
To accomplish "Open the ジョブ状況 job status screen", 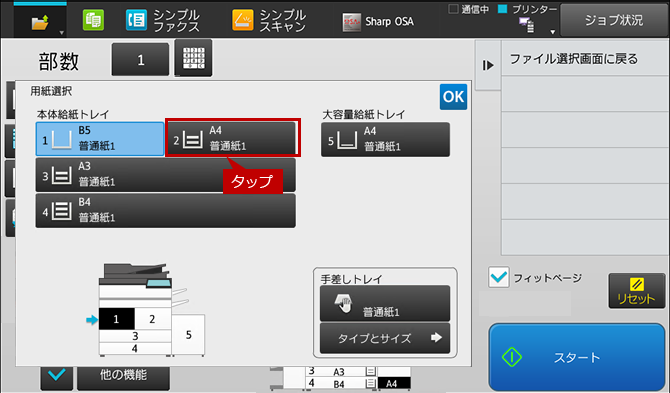I will coord(614,20).
